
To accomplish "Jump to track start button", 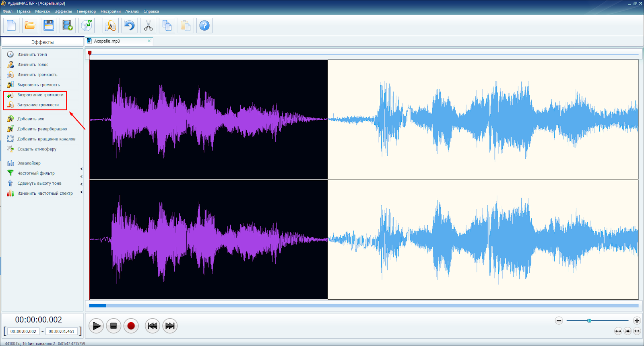I will click(x=153, y=326).
